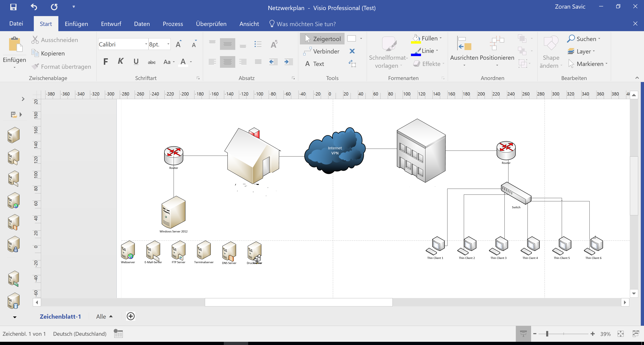This screenshot has height=345, width=644.
Task: Toggle underline formatting U button
Action: click(136, 62)
